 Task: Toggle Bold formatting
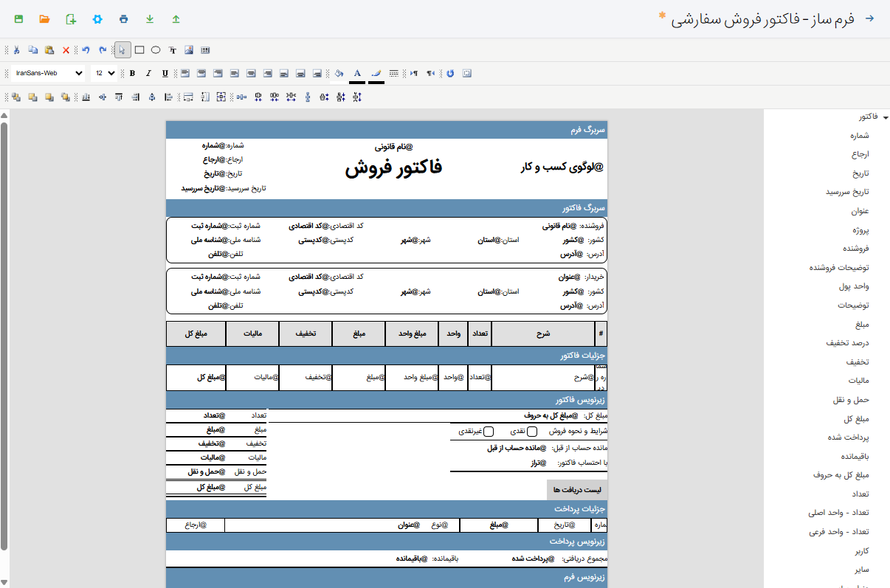coord(132,73)
